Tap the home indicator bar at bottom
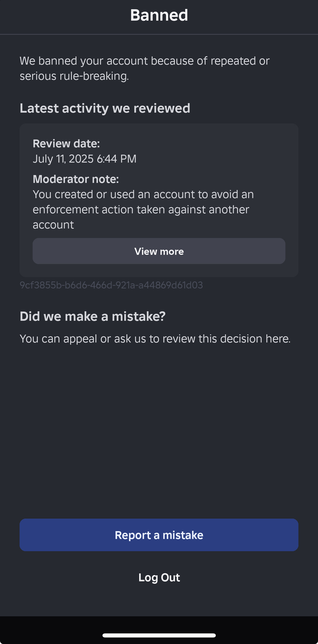This screenshot has width=318, height=644. pyautogui.click(x=159, y=635)
